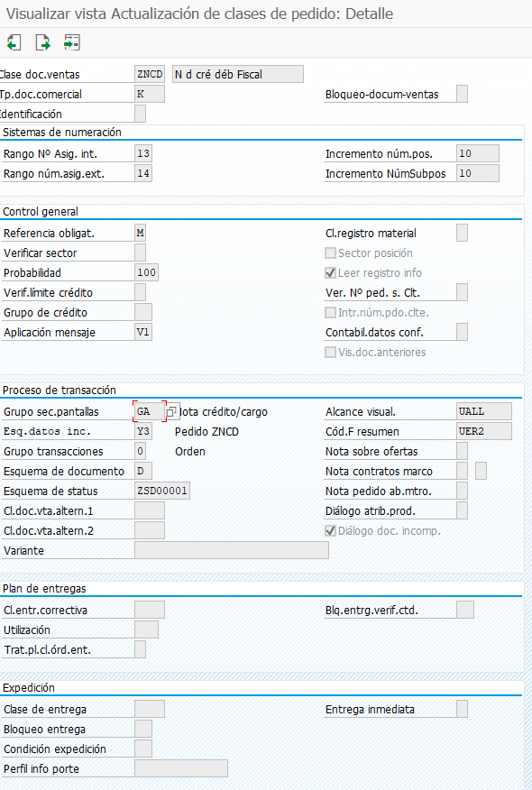
Task: Click the Grupo sec.pantallas field GA
Action: [x=150, y=411]
